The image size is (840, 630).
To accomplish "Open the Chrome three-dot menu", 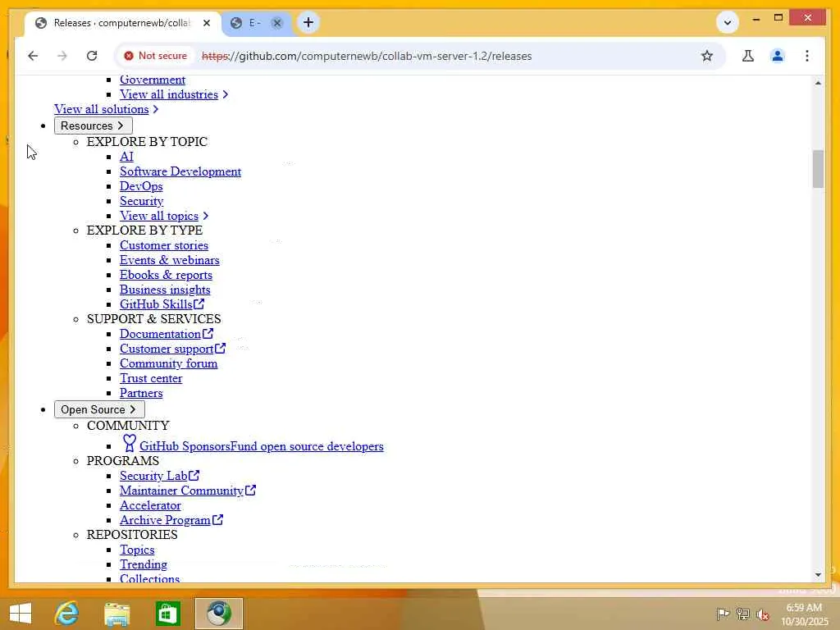I will coord(807,56).
